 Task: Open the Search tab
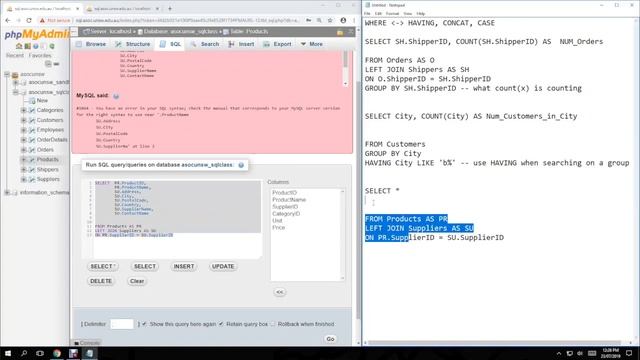coord(204,44)
